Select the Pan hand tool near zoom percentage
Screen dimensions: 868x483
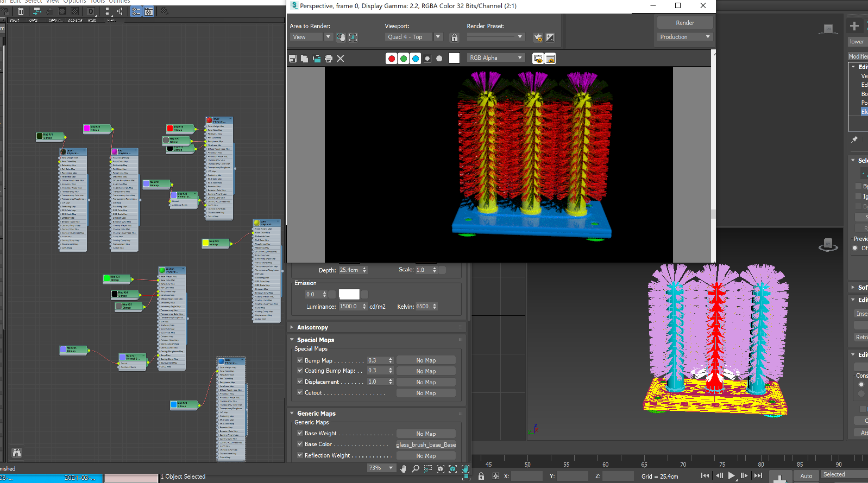403,468
